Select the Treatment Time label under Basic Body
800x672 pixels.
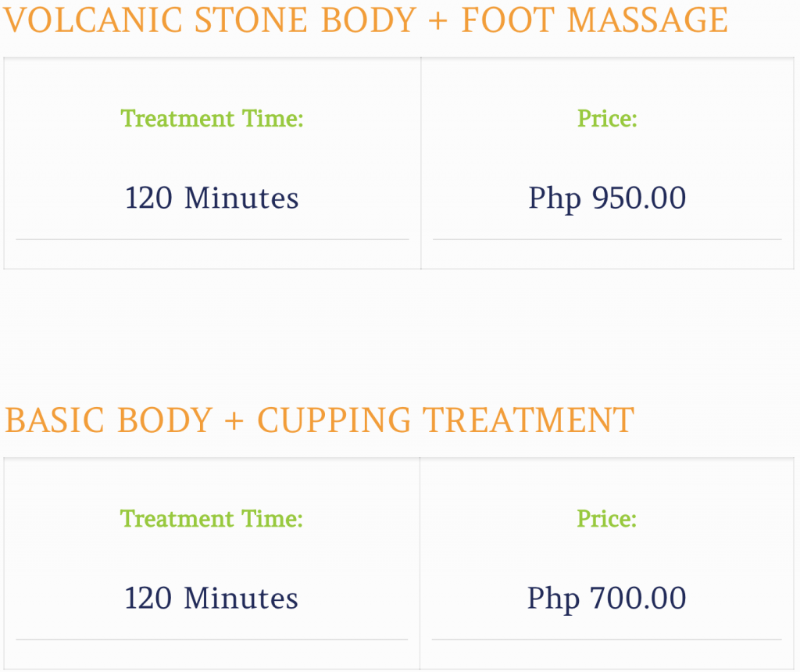[211, 519]
